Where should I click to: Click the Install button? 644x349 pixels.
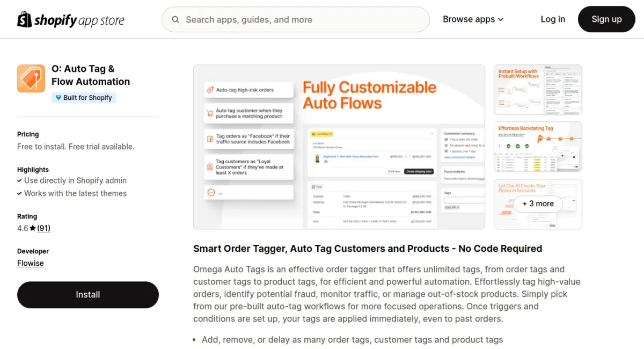(x=88, y=295)
